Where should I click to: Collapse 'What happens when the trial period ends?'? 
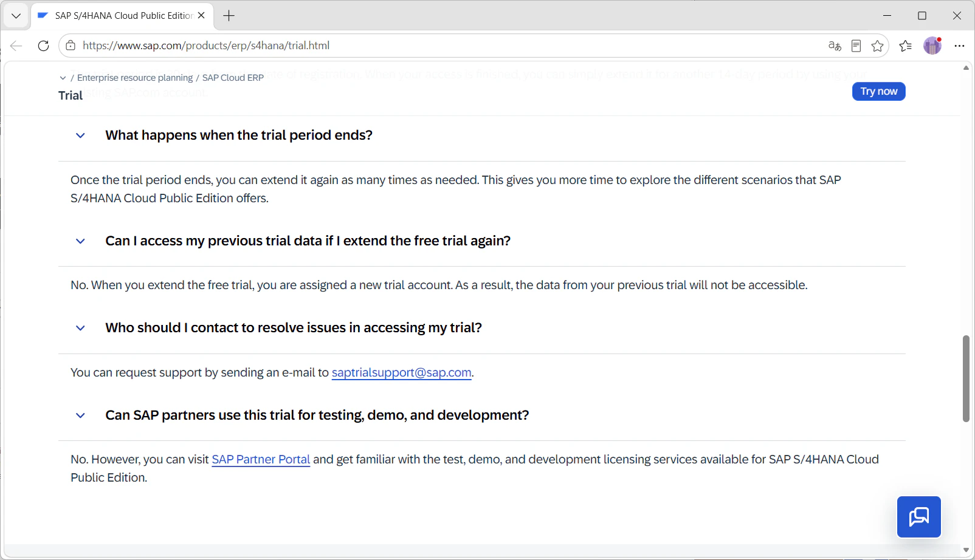(x=80, y=135)
